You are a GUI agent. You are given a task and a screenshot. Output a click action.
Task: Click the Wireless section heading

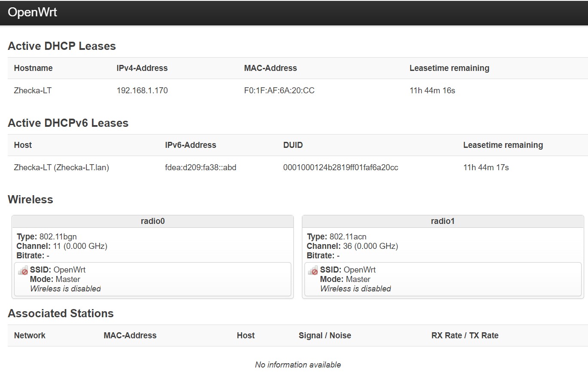point(30,199)
